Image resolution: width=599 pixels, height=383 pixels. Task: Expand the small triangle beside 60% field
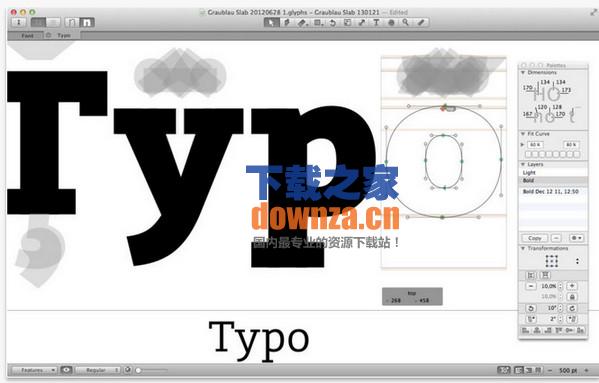[522, 145]
